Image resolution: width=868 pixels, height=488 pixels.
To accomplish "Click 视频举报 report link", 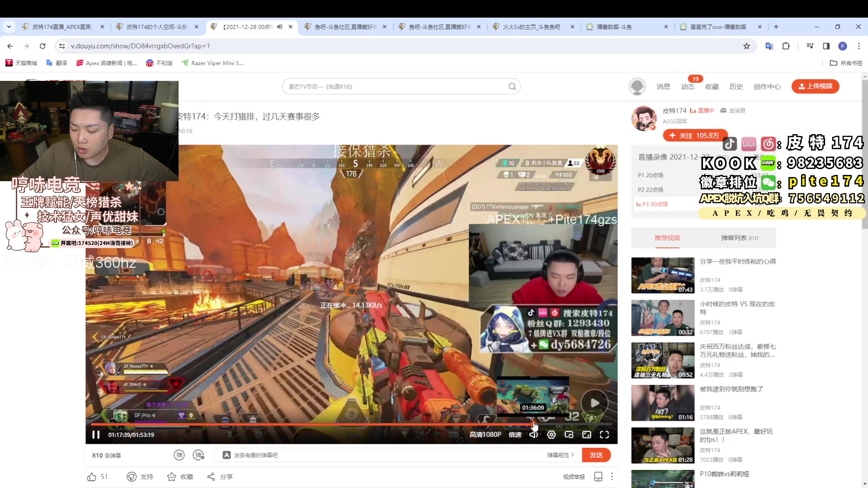I will click(574, 477).
